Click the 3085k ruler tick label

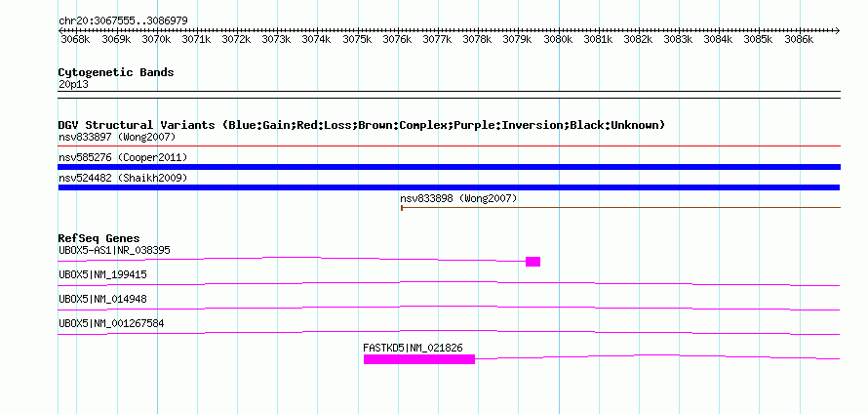pyautogui.click(x=758, y=40)
